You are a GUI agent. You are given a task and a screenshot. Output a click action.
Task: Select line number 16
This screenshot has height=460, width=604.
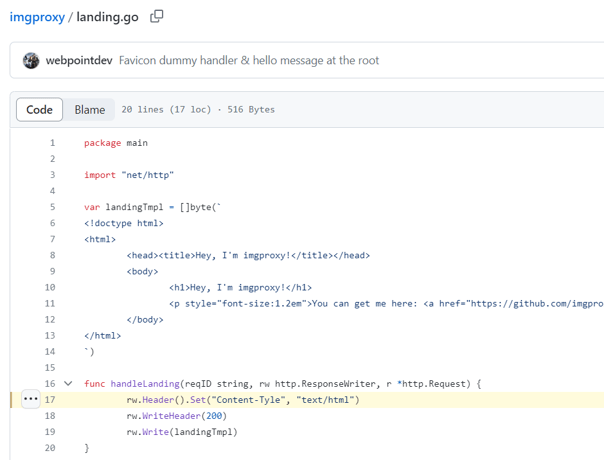50,384
